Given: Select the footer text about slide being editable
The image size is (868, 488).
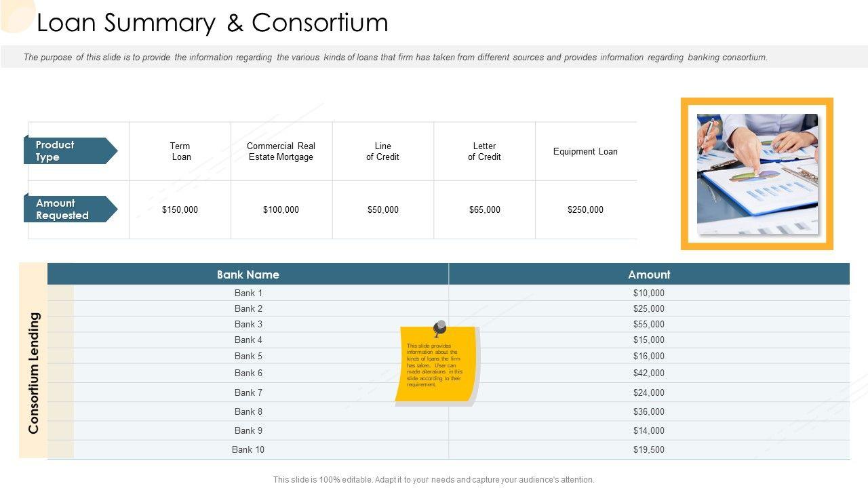Looking at the screenshot, I should 434,479.
